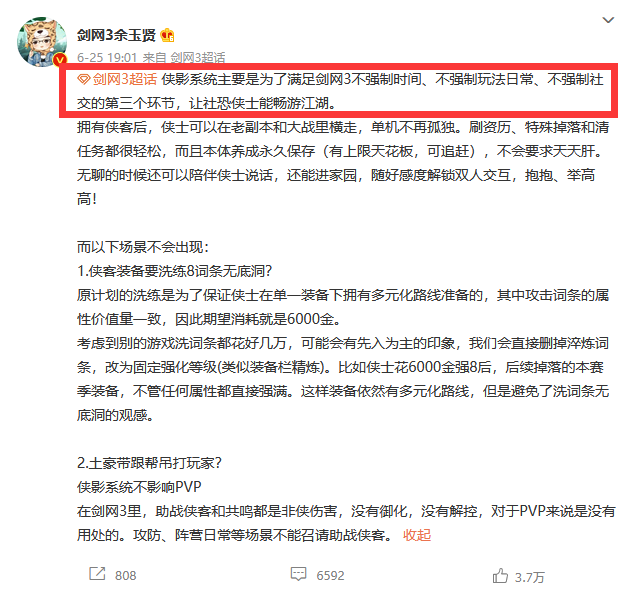This screenshot has width=635, height=594.
Task: Like the post with thumbs-up icon
Action: [500, 575]
